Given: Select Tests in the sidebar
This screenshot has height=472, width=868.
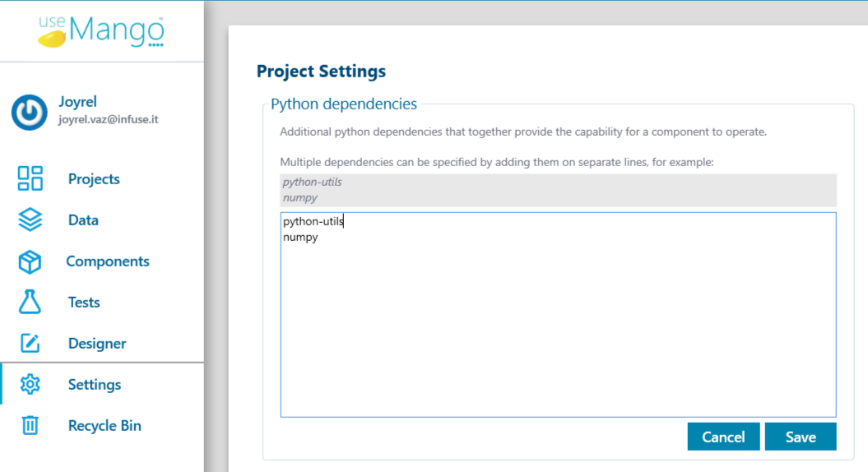Looking at the screenshot, I should pyautogui.click(x=84, y=302).
